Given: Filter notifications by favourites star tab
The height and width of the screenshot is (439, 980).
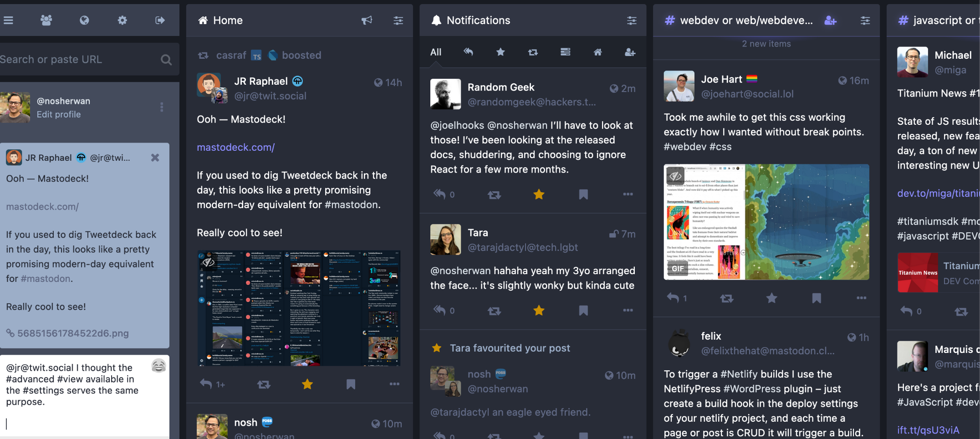Looking at the screenshot, I should [500, 52].
